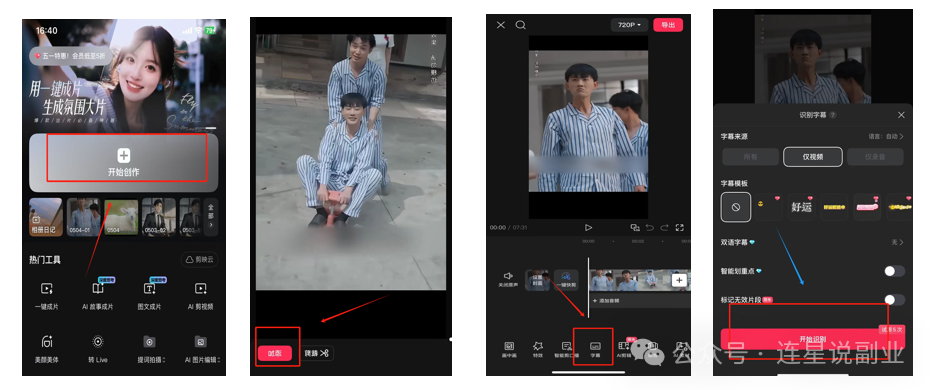
Task: Open the AI 图片编辑 tool
Action: [x=201, y=349]
